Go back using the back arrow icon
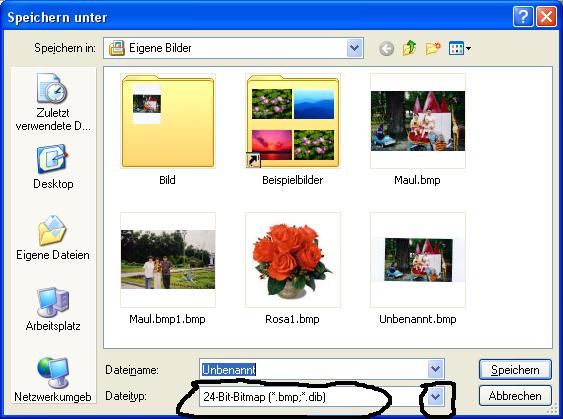 click(386, 48)
